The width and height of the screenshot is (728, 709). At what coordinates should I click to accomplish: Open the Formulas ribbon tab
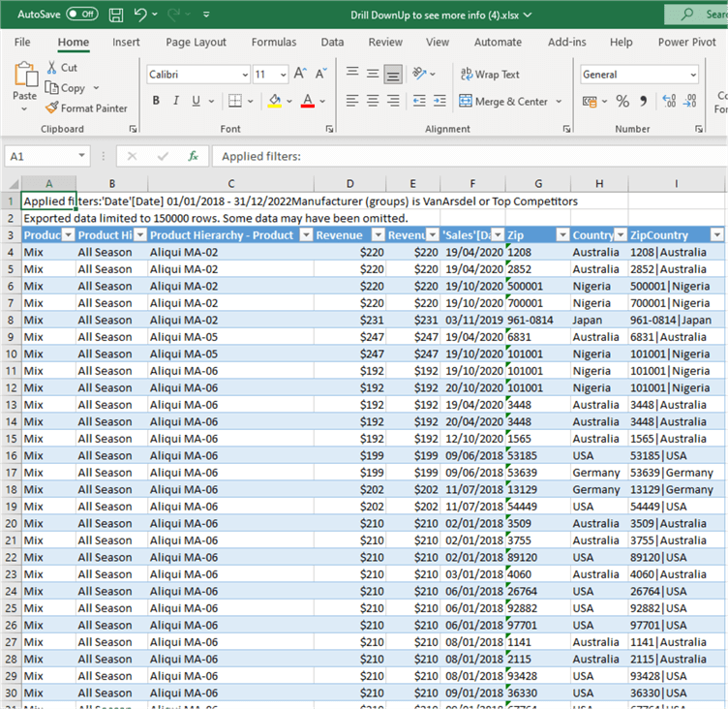click(x=274, y=42)
